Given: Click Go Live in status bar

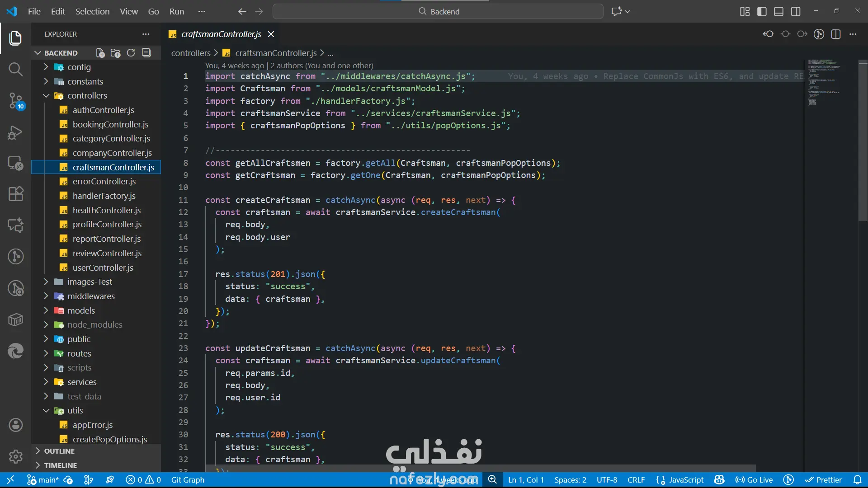Looking at the screenshot, I should tap(754, 480).
